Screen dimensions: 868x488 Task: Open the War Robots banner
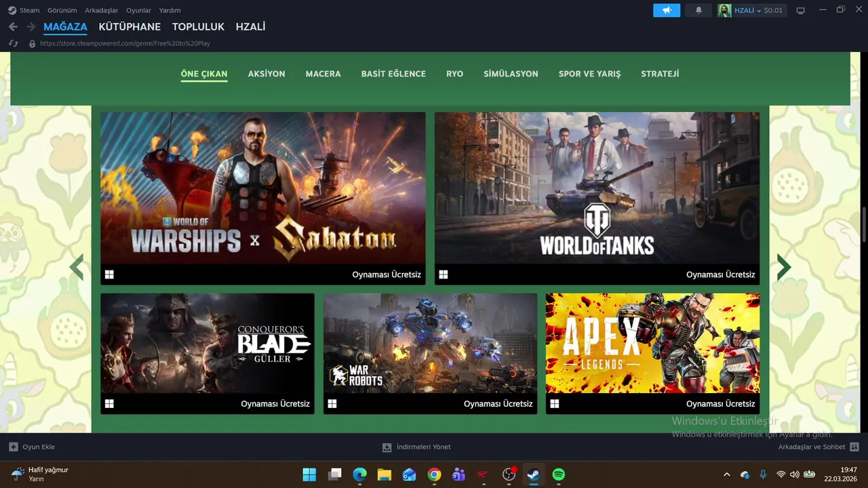click(x=430, y=353)
